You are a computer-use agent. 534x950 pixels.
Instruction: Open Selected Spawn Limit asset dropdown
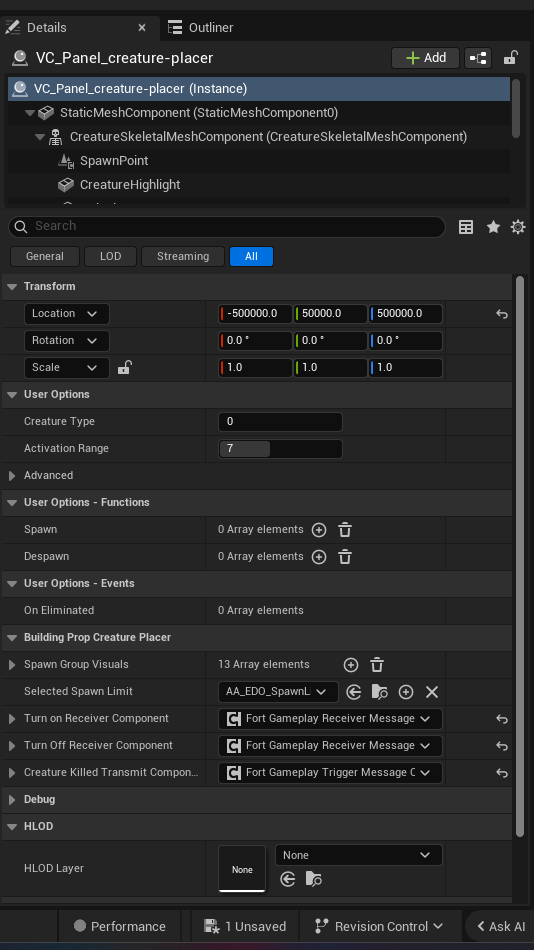pos(279,692)
